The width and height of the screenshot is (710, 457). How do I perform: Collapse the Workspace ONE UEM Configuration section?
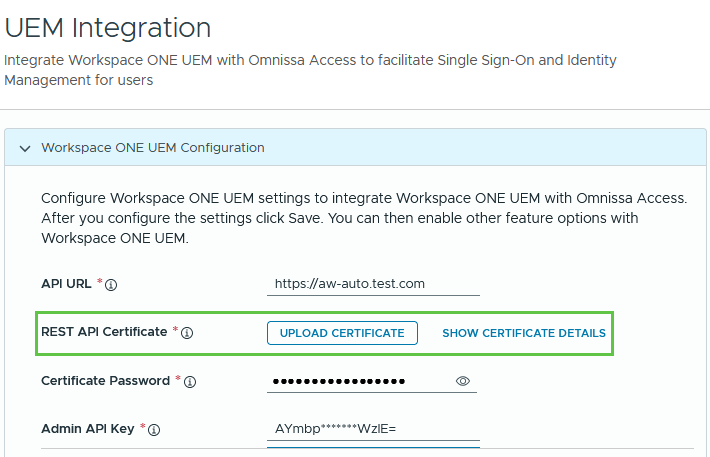(25, 148)
